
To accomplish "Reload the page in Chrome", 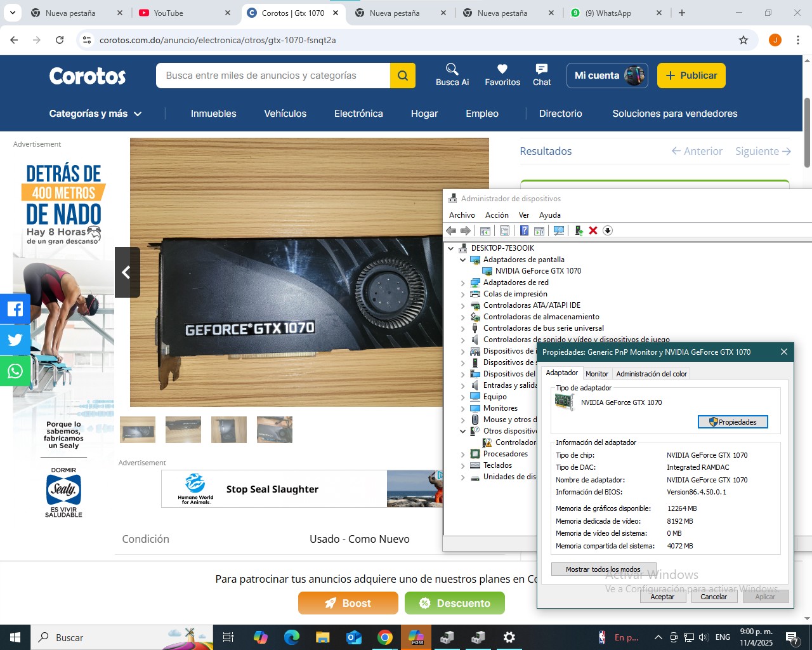I will pos(60,40).
